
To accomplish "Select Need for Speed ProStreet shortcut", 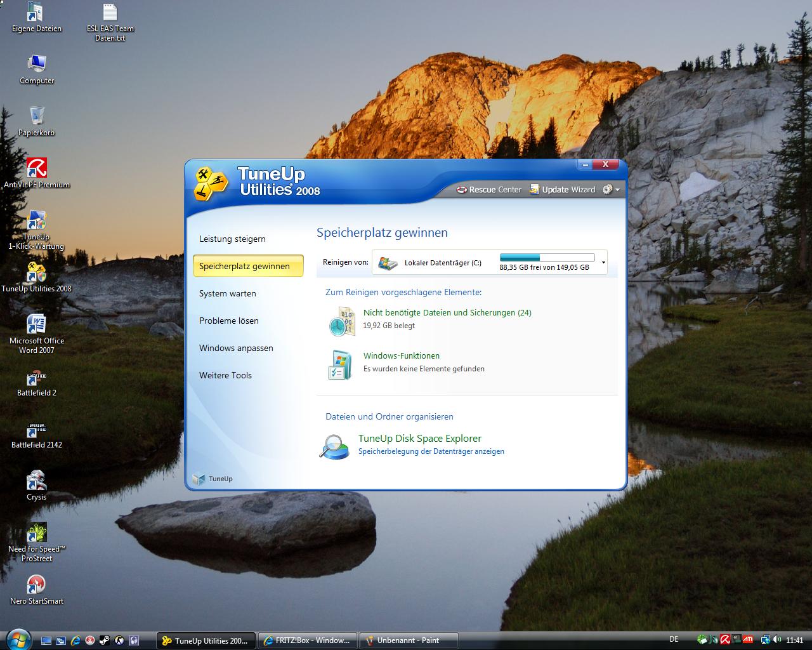I will [37, 543].
